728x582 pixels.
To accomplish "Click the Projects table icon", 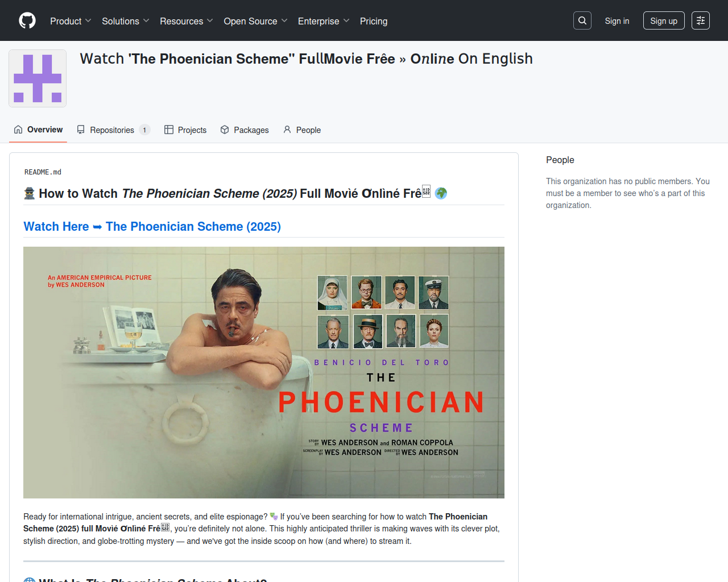I will [169, 130].
